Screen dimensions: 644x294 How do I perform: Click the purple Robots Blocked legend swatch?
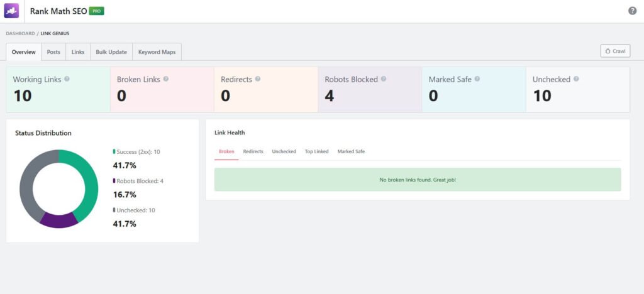pyautogui.click(x=114, y=181)
